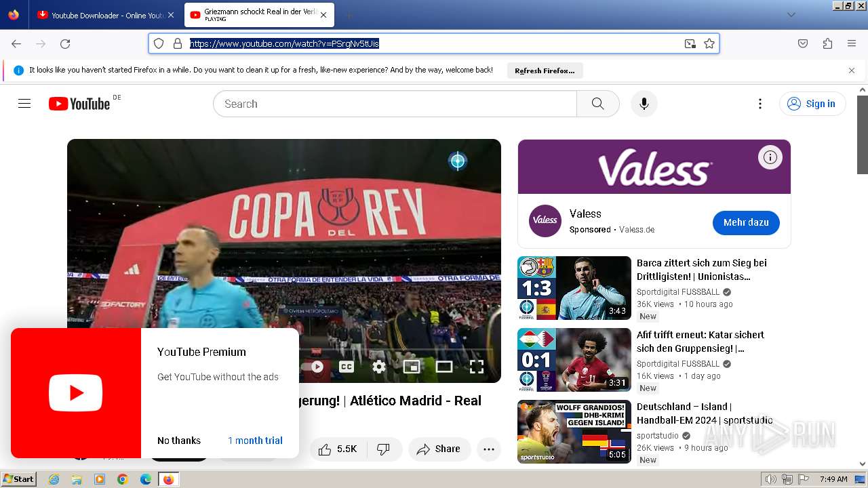868x488 pixels.
Task: Switch to Youtube Downloader tab
Action: tap(102, 15)
